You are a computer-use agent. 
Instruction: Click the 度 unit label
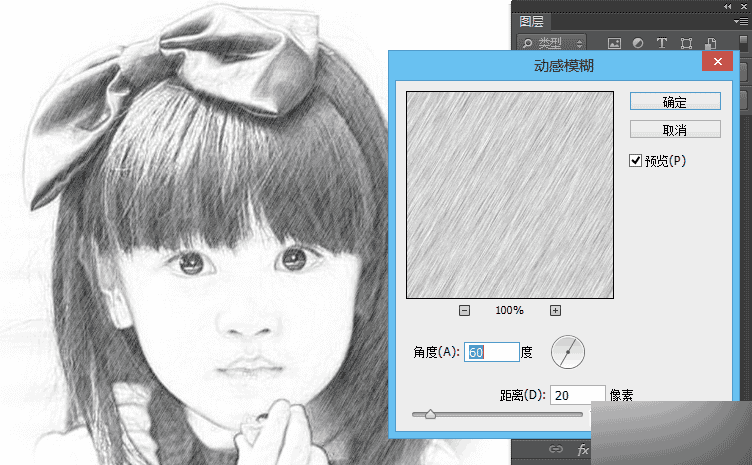(x=527, y=352)
